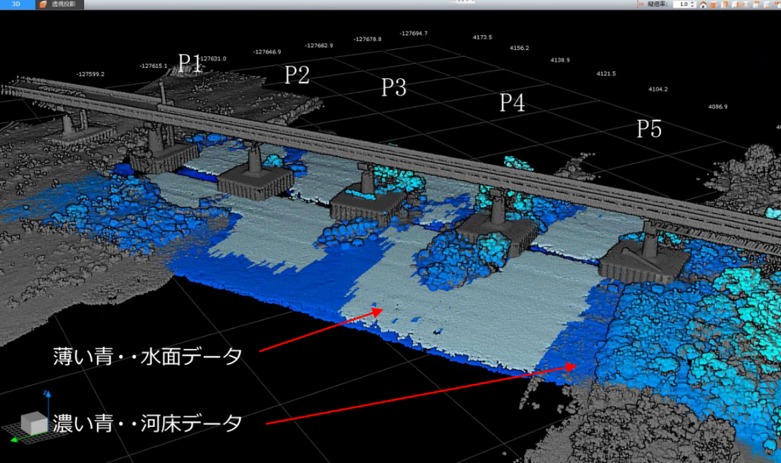Select the P3 pier label
Image resolution: width=781 pixels, height=463 pixels.
[x=393, y=87]
